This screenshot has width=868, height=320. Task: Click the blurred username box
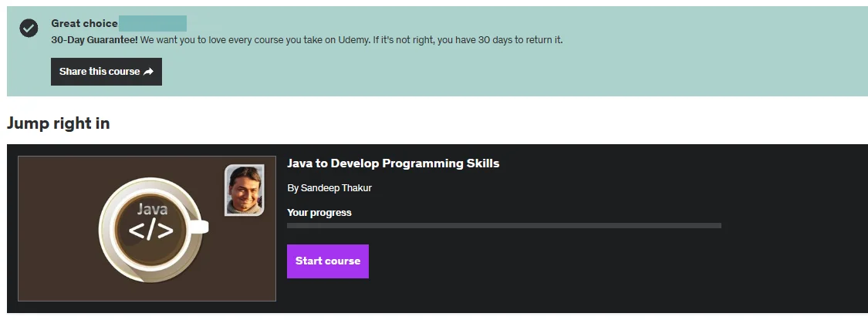[x=153, y=23]
